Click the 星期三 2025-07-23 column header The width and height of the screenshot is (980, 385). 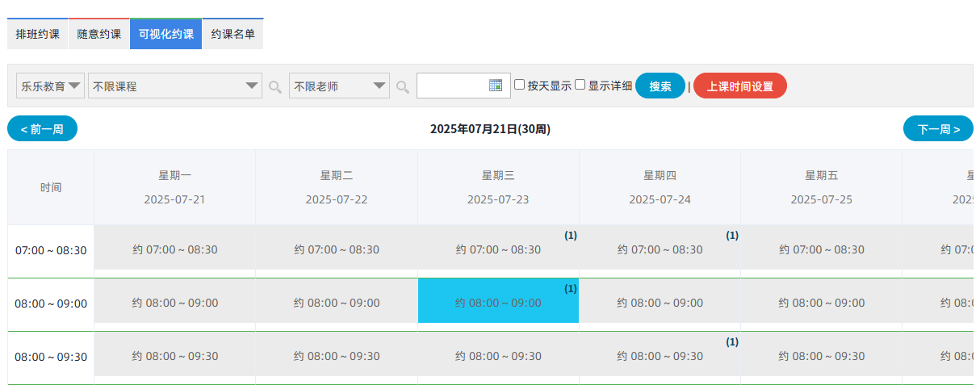(498, 187)
